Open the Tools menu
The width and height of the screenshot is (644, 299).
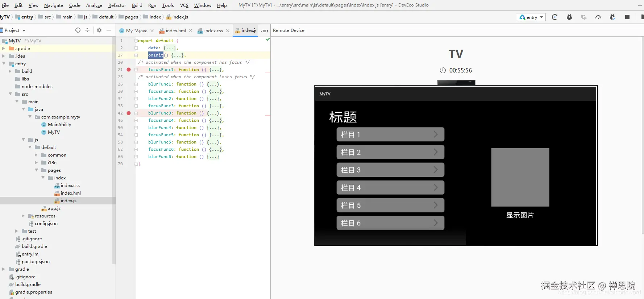168,5
